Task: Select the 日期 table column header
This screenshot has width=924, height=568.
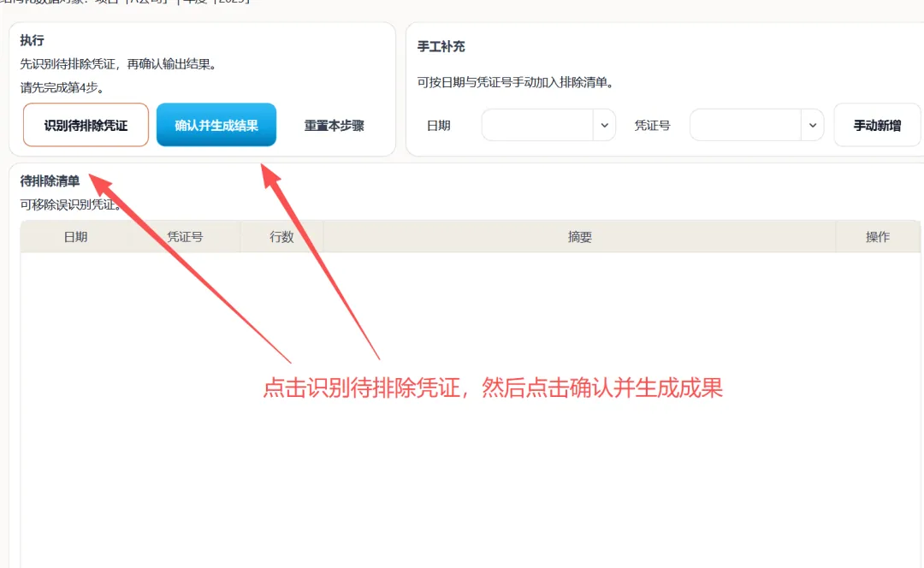Action: [75, 237]
